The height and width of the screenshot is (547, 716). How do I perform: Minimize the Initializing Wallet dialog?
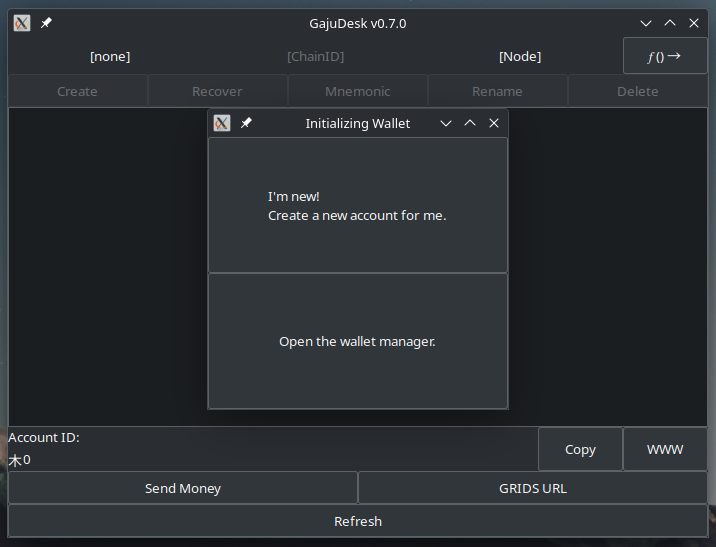point(446,123)
